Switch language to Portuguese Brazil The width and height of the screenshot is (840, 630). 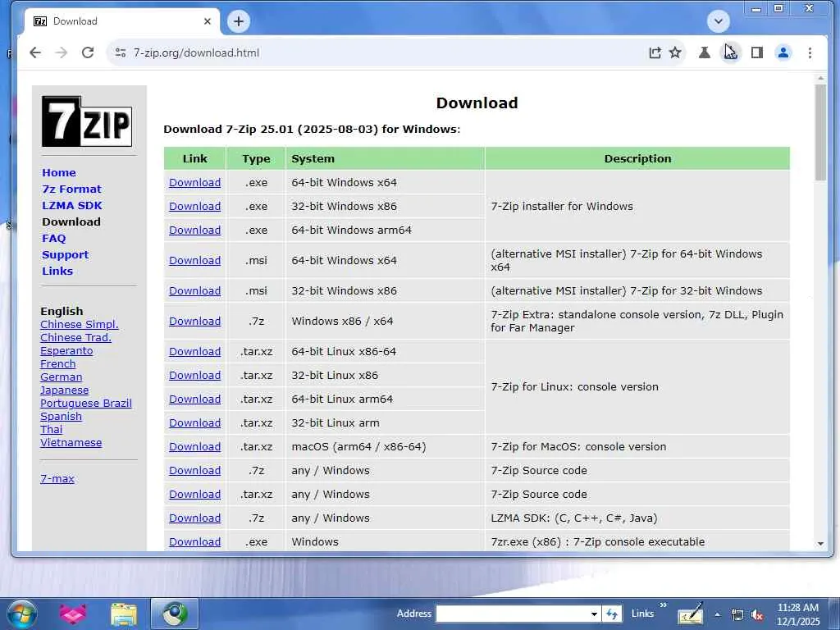tap(85, 404)
